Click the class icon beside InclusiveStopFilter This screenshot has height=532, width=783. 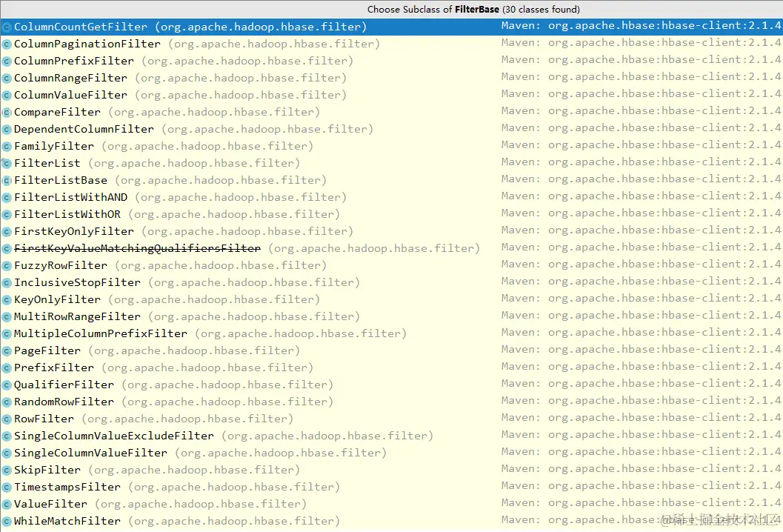click(7, 283)
